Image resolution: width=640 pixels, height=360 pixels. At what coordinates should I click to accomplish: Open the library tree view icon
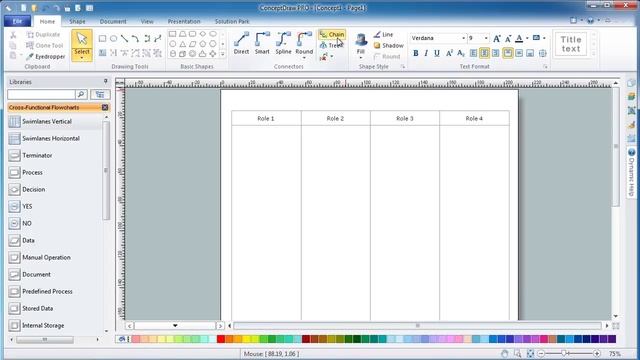tap(100, 95)
